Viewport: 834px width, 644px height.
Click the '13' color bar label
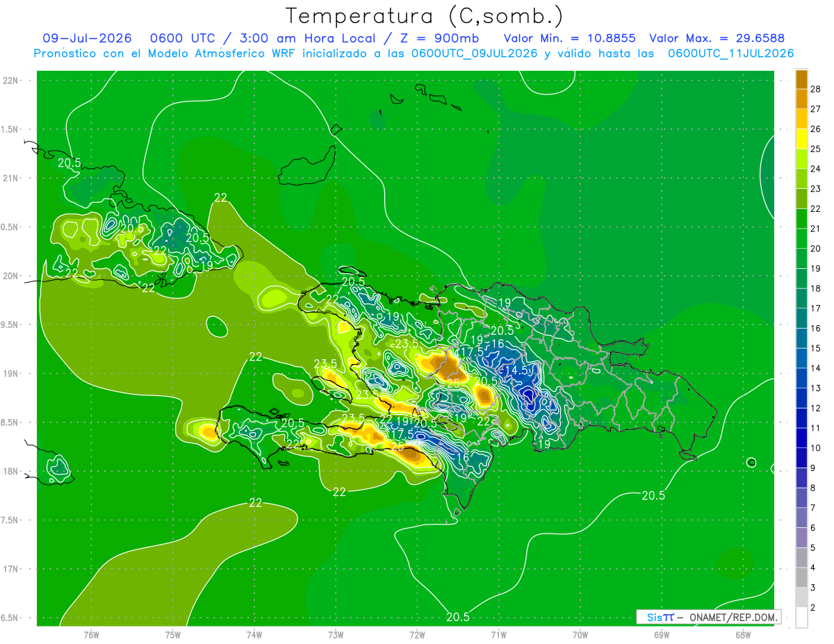coord(815,388)
